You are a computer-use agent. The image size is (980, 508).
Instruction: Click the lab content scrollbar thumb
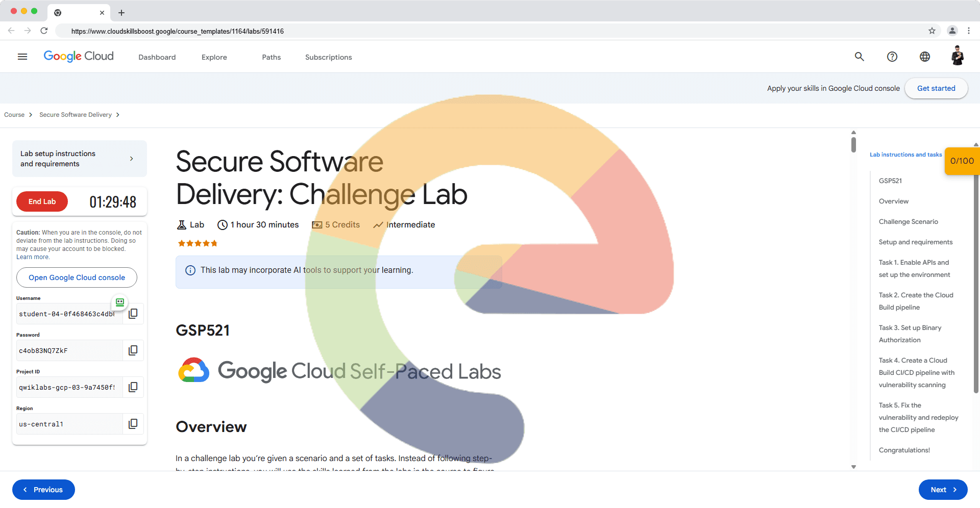click(x=853, y=144)
